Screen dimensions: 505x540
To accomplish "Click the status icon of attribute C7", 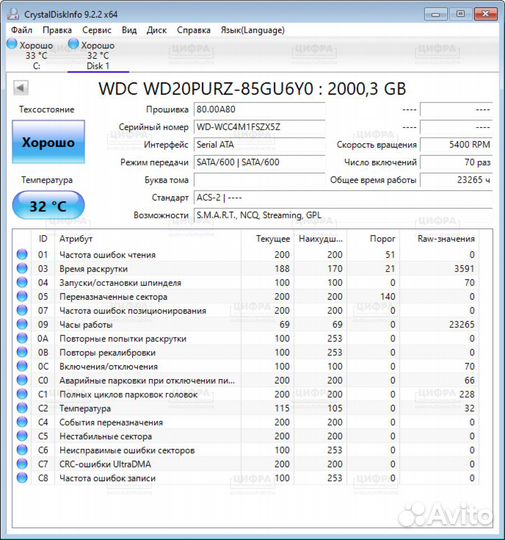I will click(22, 464).
